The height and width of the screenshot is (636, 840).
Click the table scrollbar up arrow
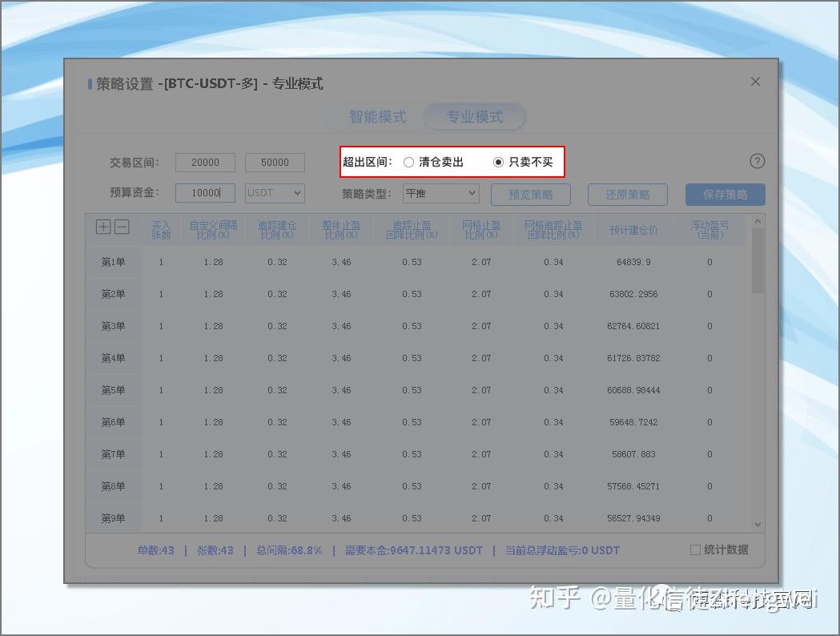click(x=758, y=221)
